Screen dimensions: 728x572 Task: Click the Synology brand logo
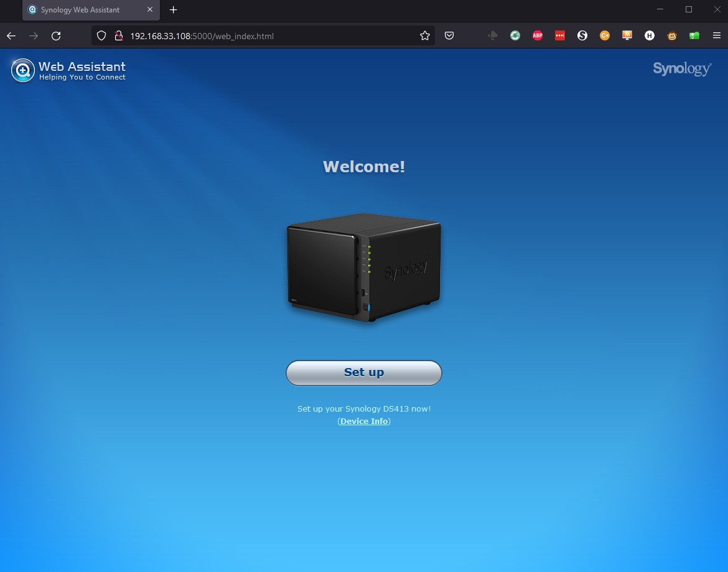pos(681,68)
